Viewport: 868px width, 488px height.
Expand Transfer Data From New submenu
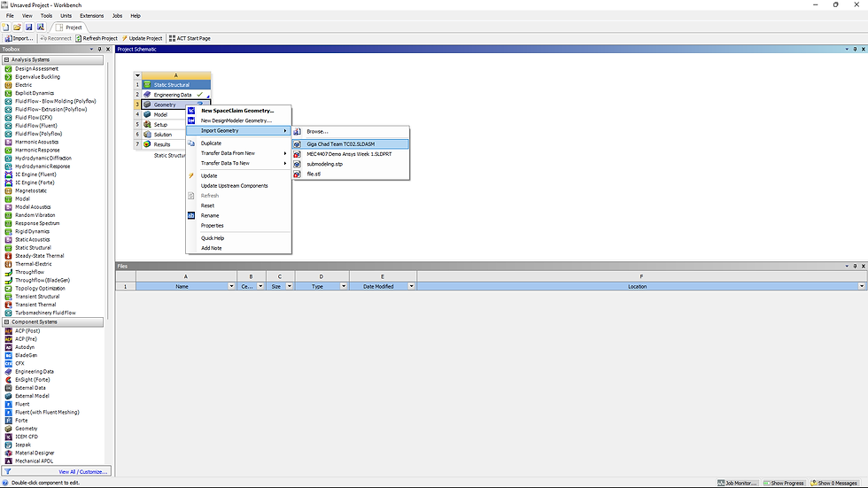tap(238, 153)
